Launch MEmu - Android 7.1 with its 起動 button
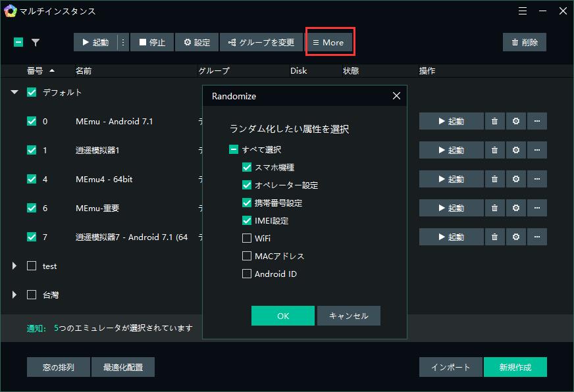The image size is (574, 392). 451,121
